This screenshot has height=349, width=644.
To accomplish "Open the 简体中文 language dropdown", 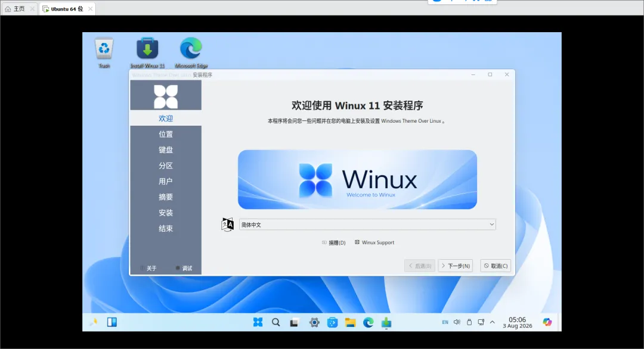I will tap(367, 225).
